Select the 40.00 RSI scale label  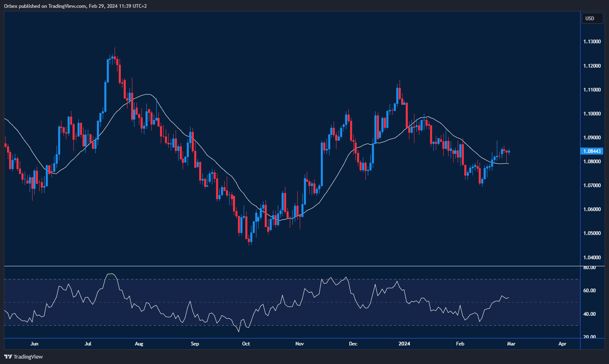[590, 314]
